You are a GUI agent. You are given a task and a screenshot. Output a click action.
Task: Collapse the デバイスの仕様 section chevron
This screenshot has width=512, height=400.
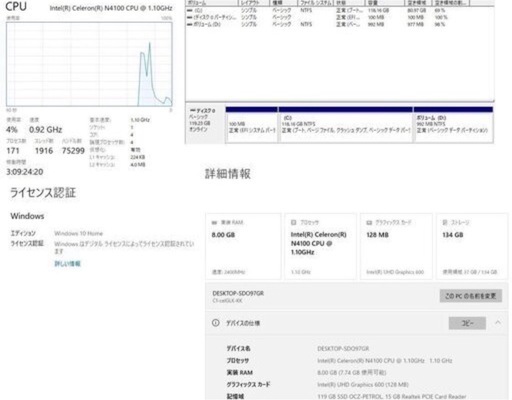click(498, 322)
